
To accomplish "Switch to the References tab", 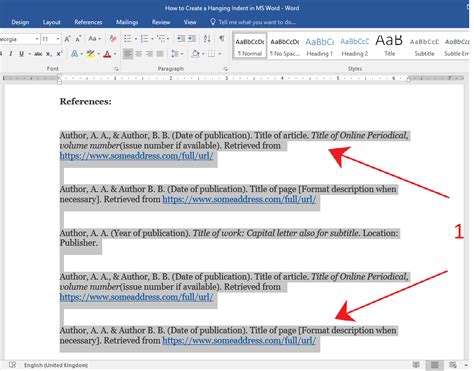I will (x=88, y=22).
